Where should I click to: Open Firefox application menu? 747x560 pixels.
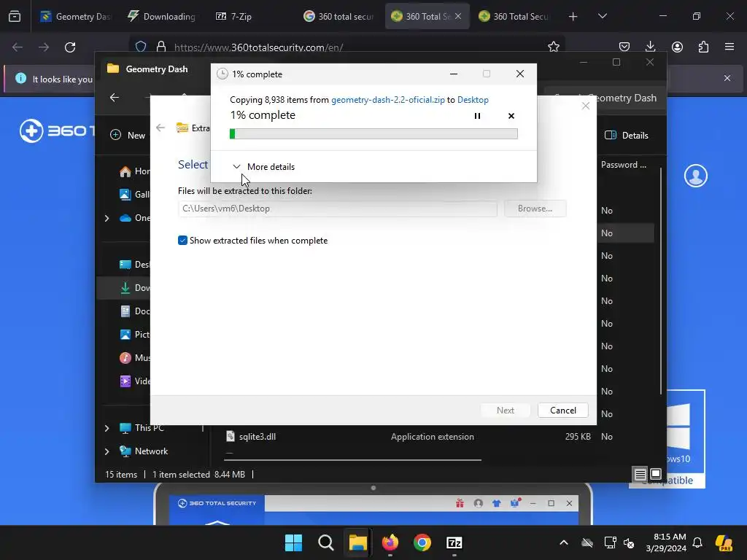pyautogui.click(x=729, y=47)
